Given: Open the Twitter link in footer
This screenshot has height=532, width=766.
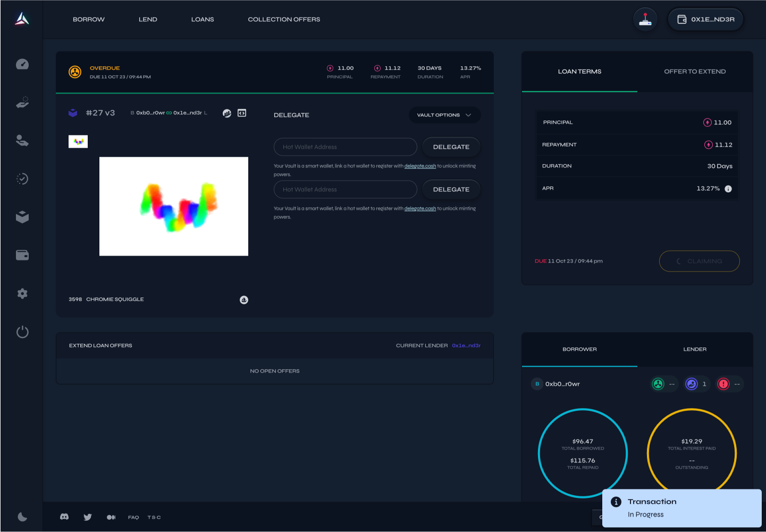Looking at the screenshot, I should pos(88,517).
